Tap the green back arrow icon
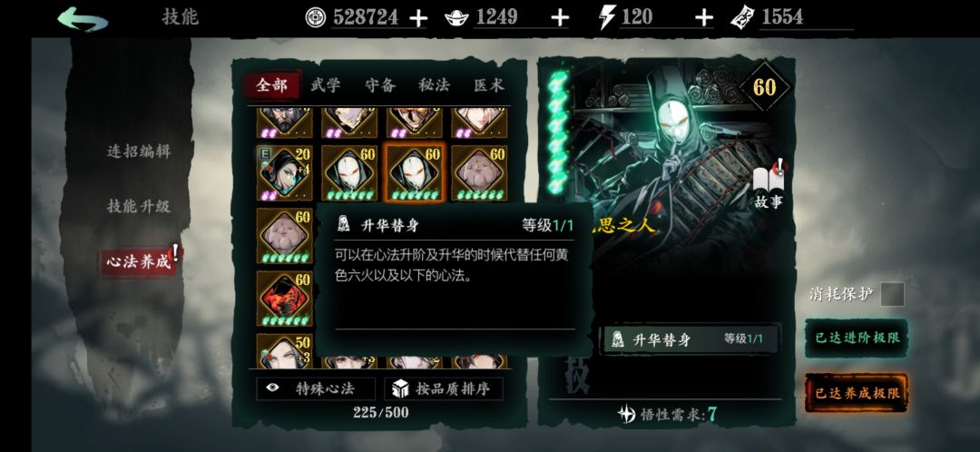This screenshot has width=980, height=452. click(83, 19)
